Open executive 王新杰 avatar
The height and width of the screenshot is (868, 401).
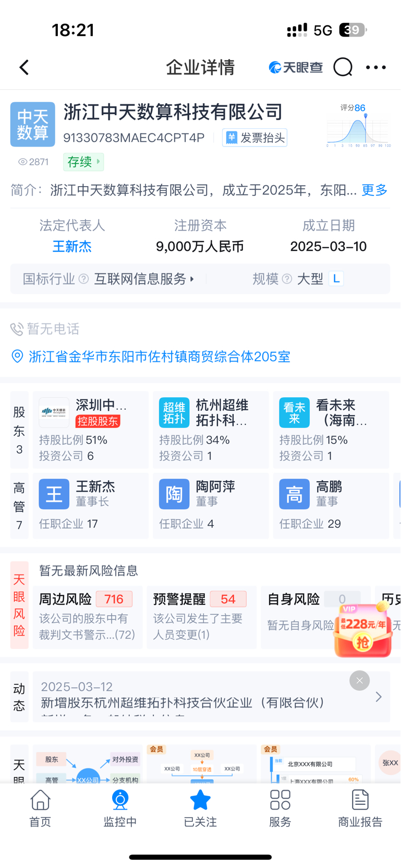54,494
